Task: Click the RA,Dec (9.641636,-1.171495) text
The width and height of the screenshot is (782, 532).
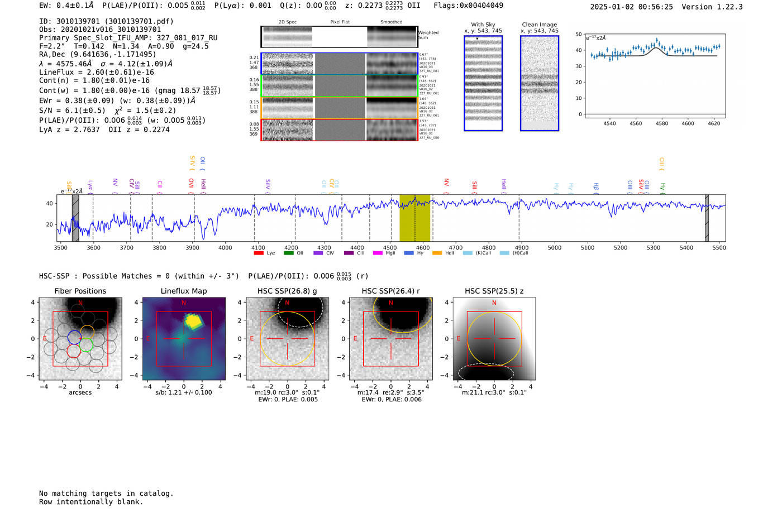Action: point(98,54)
